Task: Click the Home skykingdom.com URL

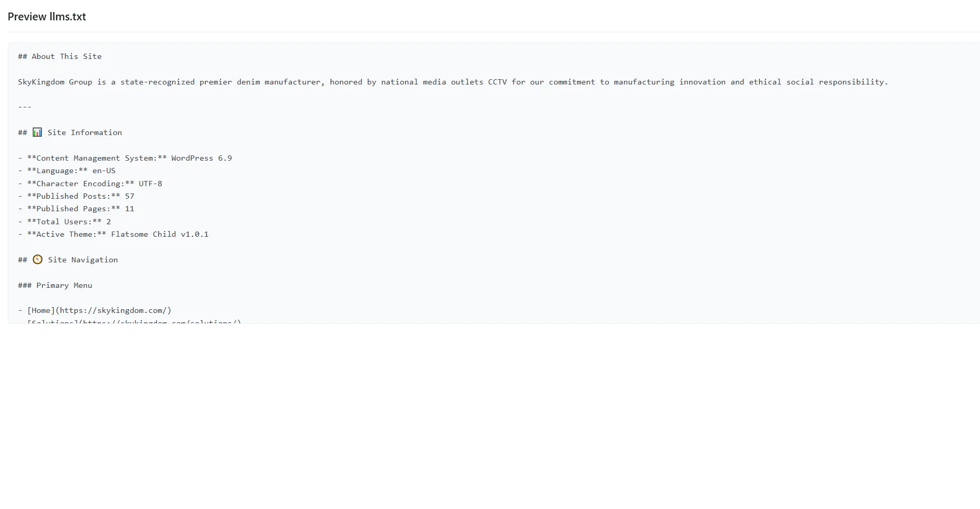Action: coord(115,310)
